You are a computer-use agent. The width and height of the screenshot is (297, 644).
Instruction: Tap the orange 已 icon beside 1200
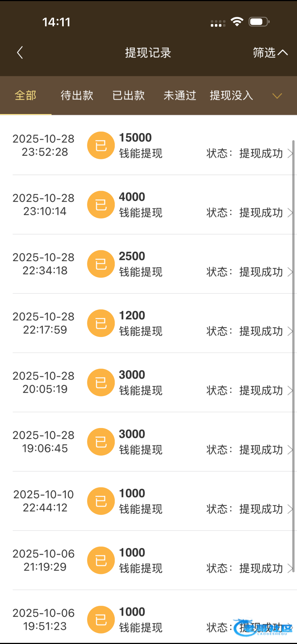[101, 323]
